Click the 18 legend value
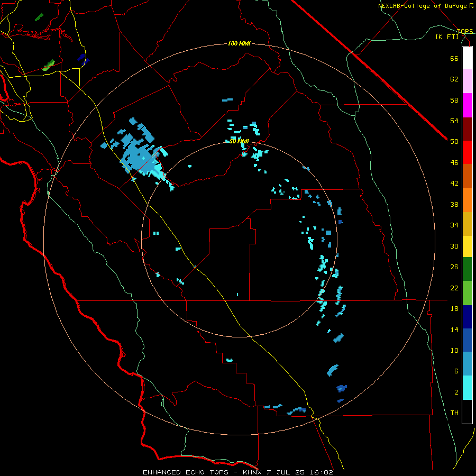The image size is (476, 476). 454,309
